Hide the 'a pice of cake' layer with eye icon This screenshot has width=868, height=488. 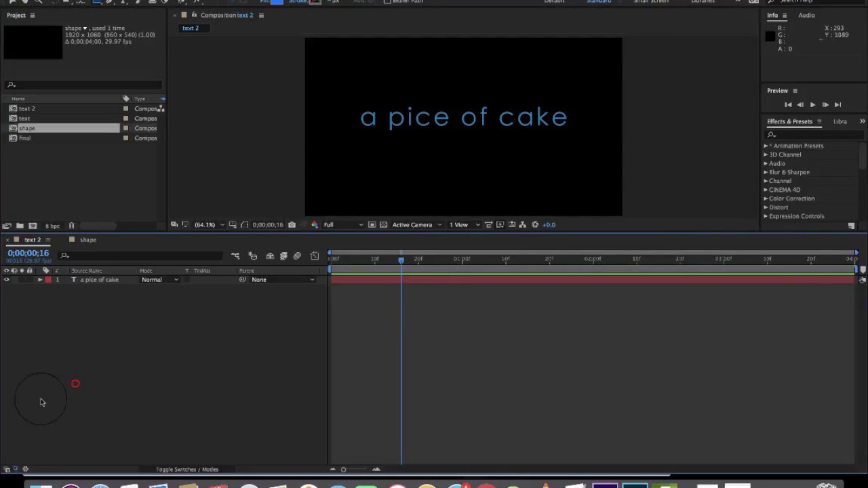7,279
